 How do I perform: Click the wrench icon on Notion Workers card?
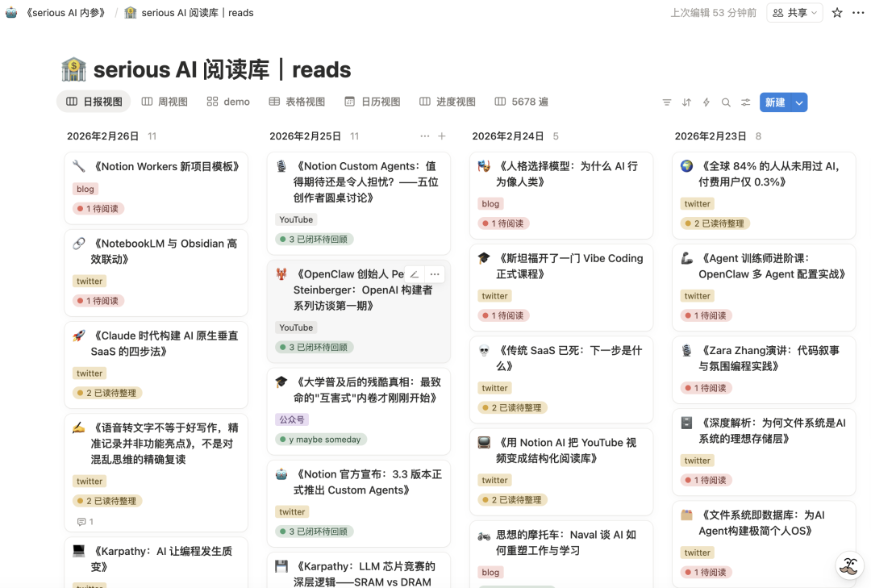[x=79, y=166]
